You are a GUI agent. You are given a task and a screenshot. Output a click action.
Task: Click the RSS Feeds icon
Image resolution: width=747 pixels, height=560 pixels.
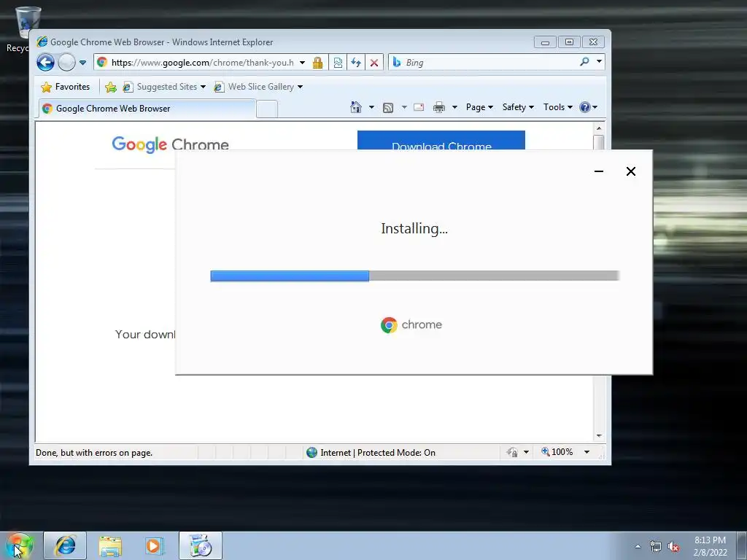click(388, 108)
